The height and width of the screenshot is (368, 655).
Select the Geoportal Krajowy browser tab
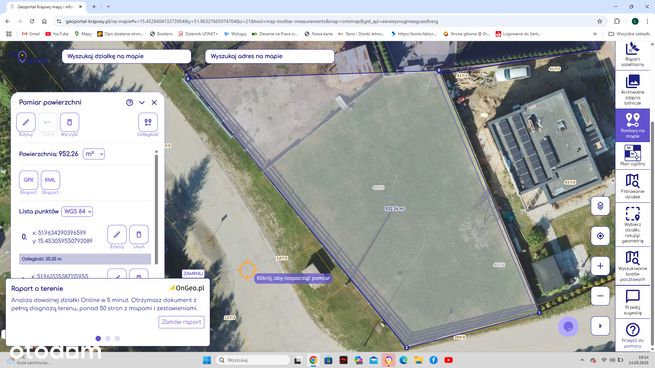(x=46, y=7)
